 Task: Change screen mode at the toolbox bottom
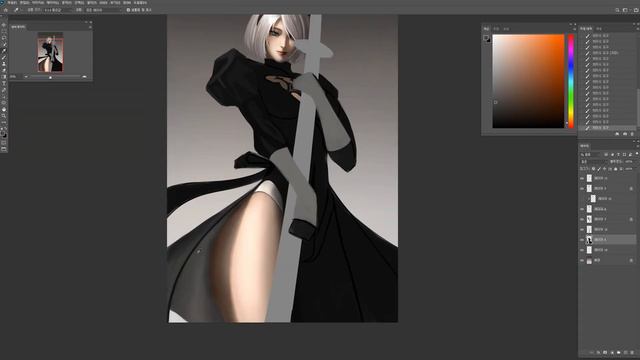[x=4, y=149]
